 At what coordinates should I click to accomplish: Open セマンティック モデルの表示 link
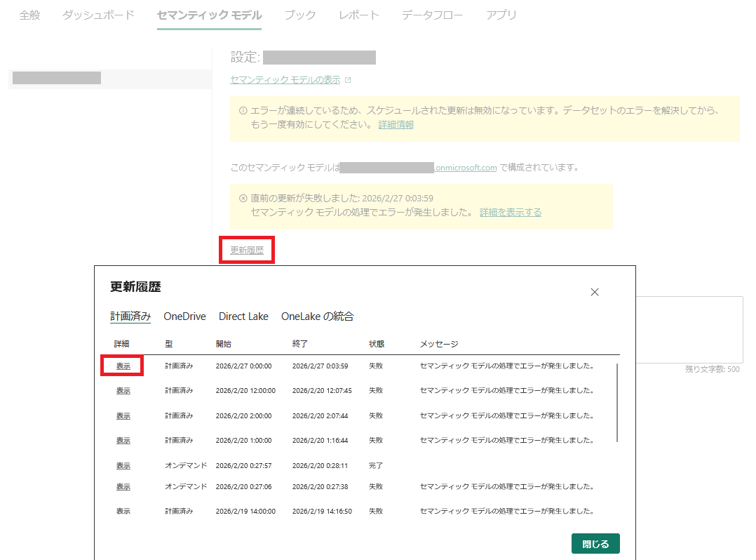coord(285,80)
